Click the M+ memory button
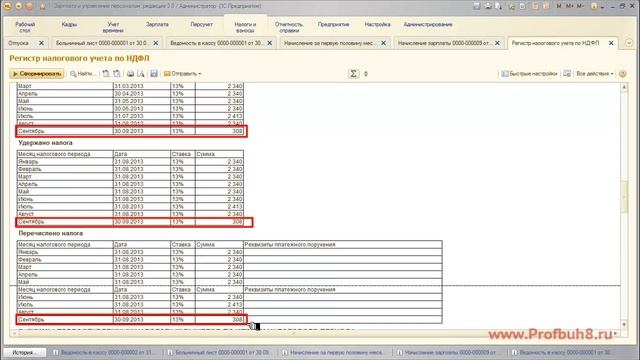The width and height of the screenshot is (640, 360). (569, 6)
